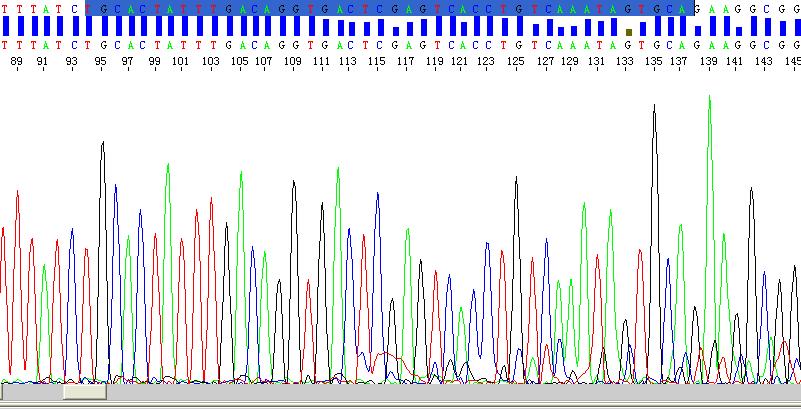Click the first base T in top sequence row
Image resolution: width=801 pixels, height=409 pixels.
click(x=5, y=8)
